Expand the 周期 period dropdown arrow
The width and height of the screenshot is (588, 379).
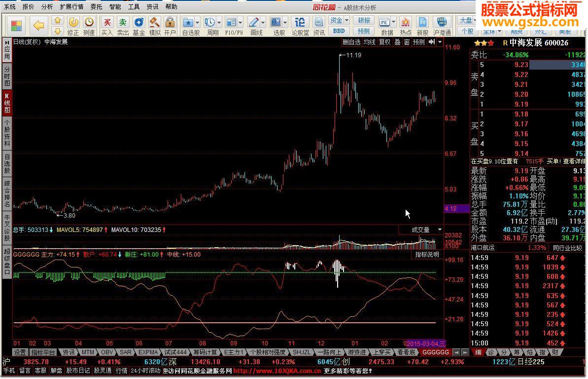pos(219,23)
